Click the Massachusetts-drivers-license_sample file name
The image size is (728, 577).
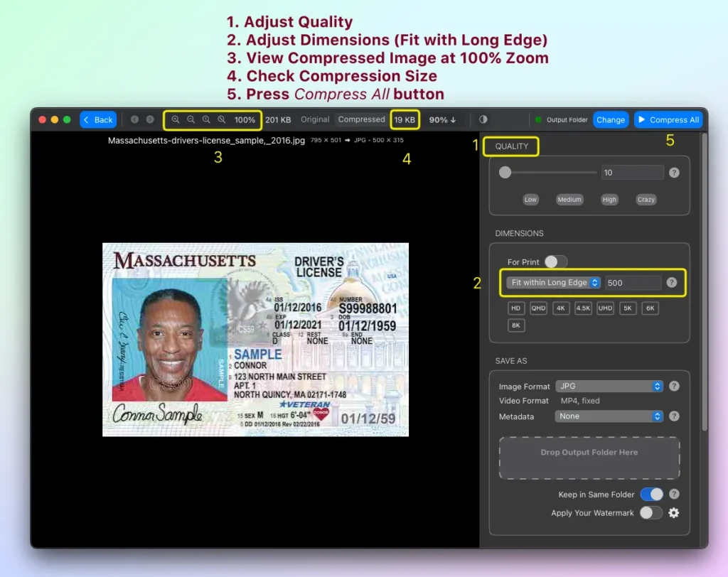coord(206,140)
